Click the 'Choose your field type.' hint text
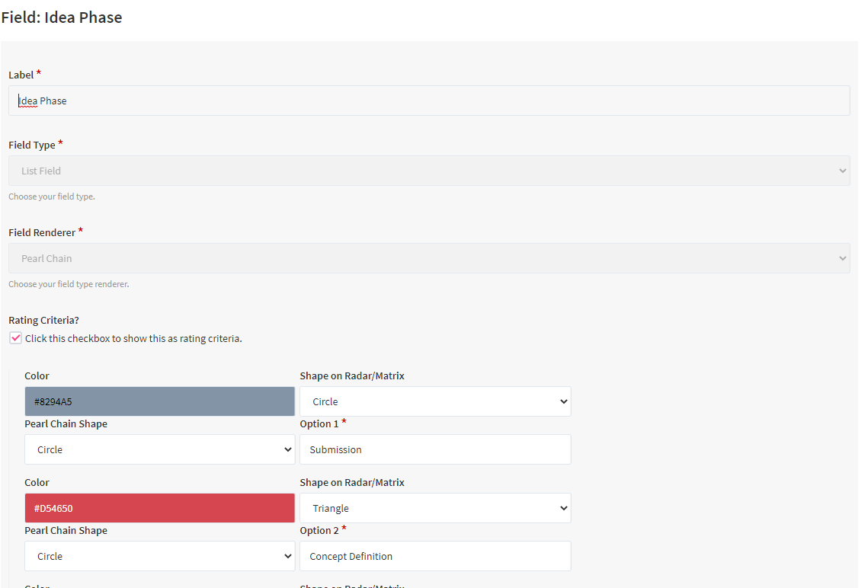Image resolution: width=868 pixels, height=588 pixels. tap(52, 197)
